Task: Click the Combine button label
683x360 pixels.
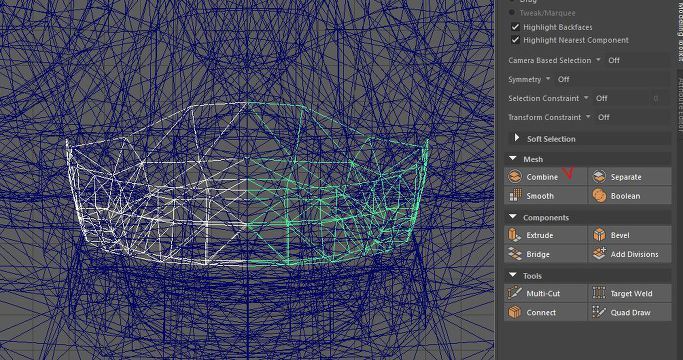Action: (x=542, y=177)
